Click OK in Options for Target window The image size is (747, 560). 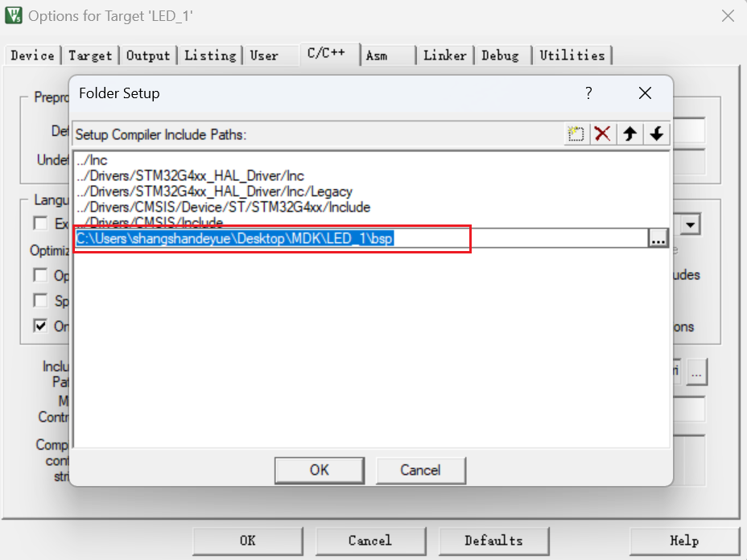point(248,541)
